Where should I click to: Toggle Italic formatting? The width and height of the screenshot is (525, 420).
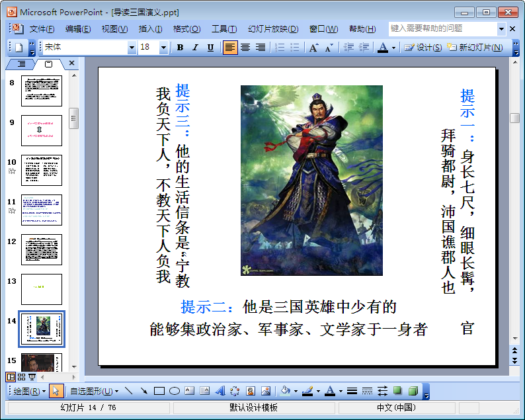coord(195,48)
